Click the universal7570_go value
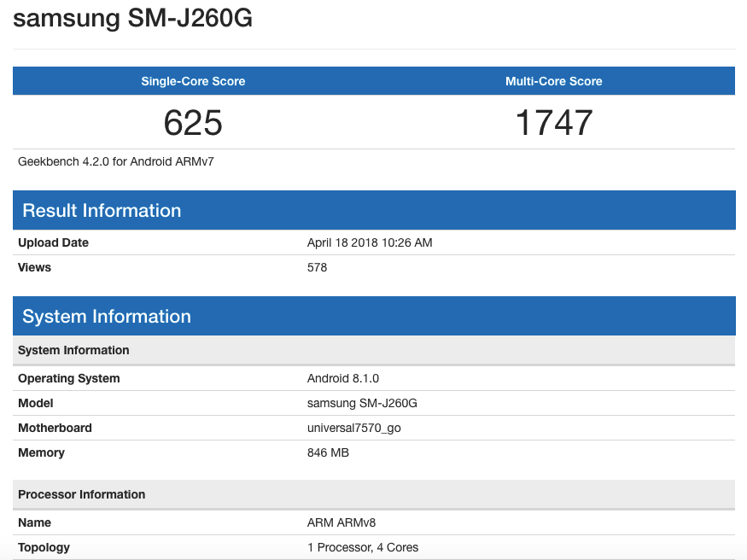This screenshot has width=747, height=560. pyautogui.click(x=354, y=428)
